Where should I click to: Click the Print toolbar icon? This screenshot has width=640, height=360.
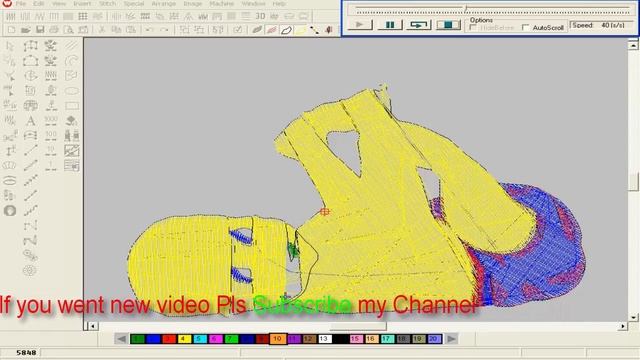pyautogui.click(x=54, y=30)
